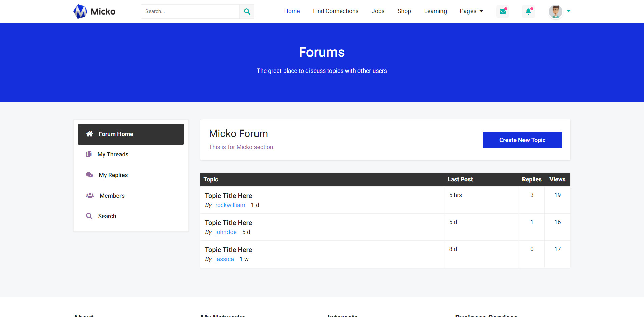Click the My Threads documents icon
644x317 pixels.
(x=89, y=154)
